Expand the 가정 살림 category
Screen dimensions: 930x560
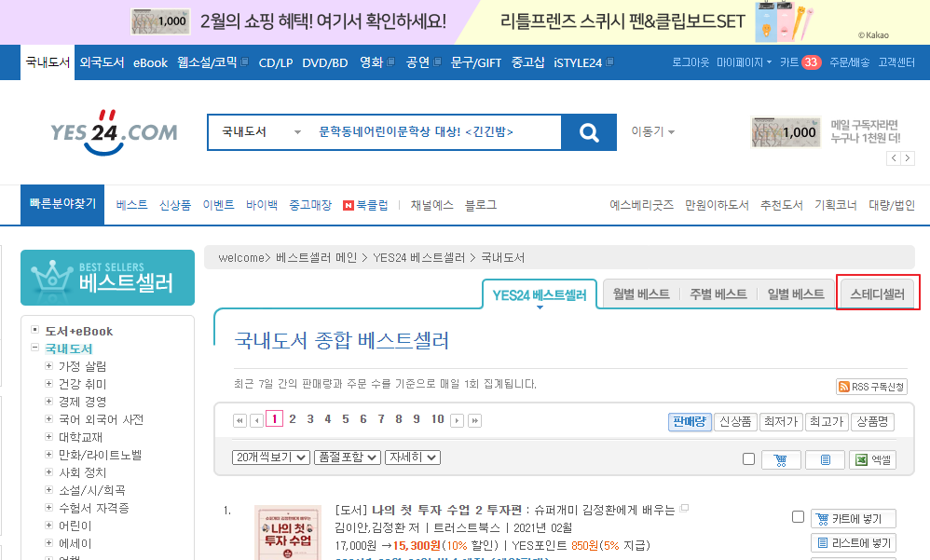[x=48, y=366]
